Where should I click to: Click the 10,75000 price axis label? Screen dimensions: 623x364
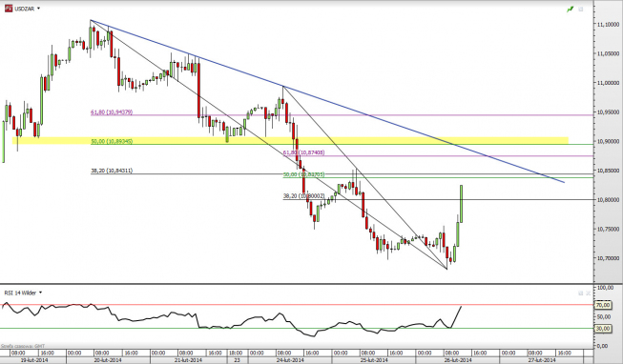608,229
